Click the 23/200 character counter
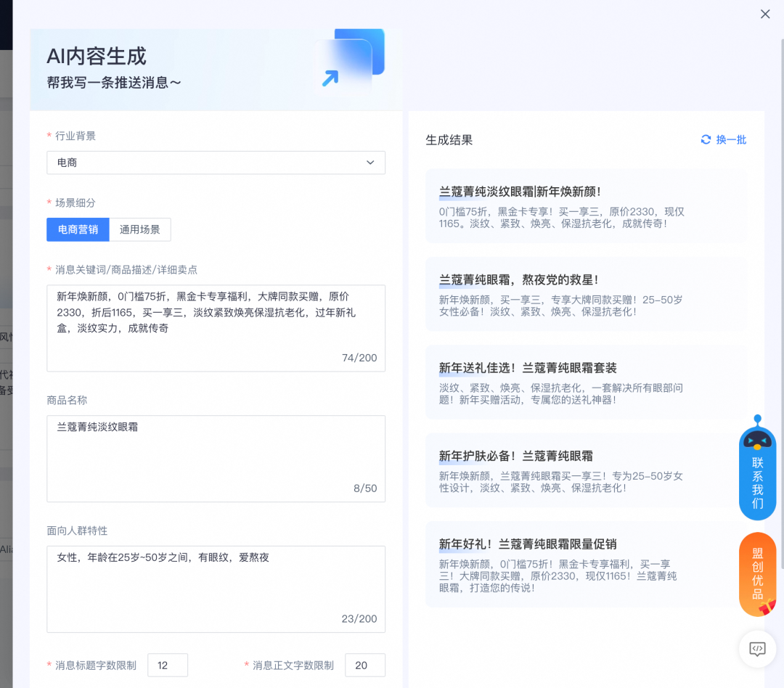Image resolution: width=784 pixels, height=688 pixels. point(359,618)
